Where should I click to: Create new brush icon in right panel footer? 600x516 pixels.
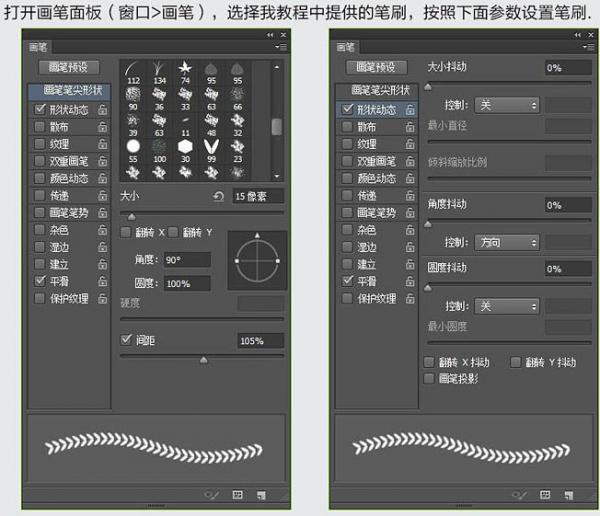tap(569, 495)
